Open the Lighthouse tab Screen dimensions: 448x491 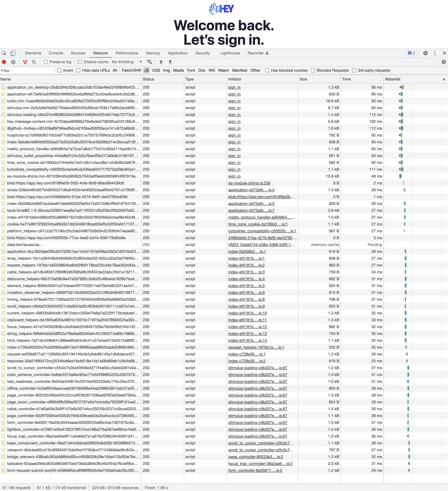click(230, 53)
